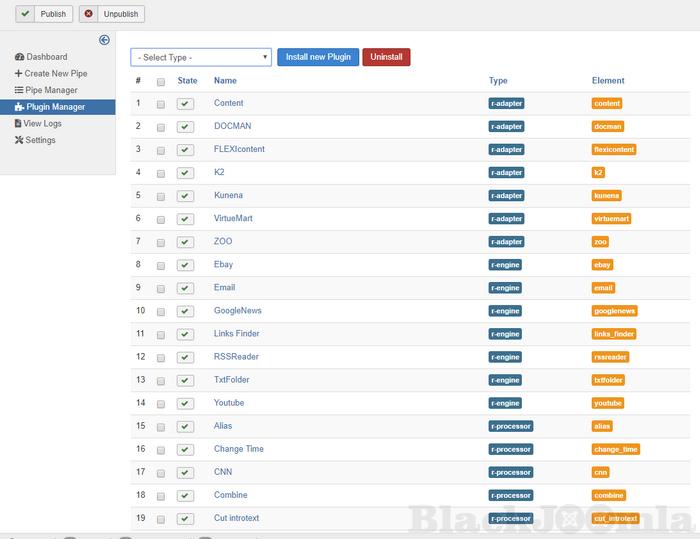
Task: Collapse sidebar with the left arrow icon
Action: [x=104, y=40]
